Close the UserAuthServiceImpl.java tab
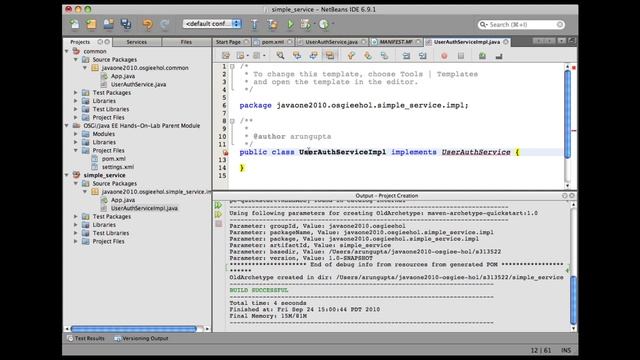This screenshot has height=360, width=640. point(506,42)
